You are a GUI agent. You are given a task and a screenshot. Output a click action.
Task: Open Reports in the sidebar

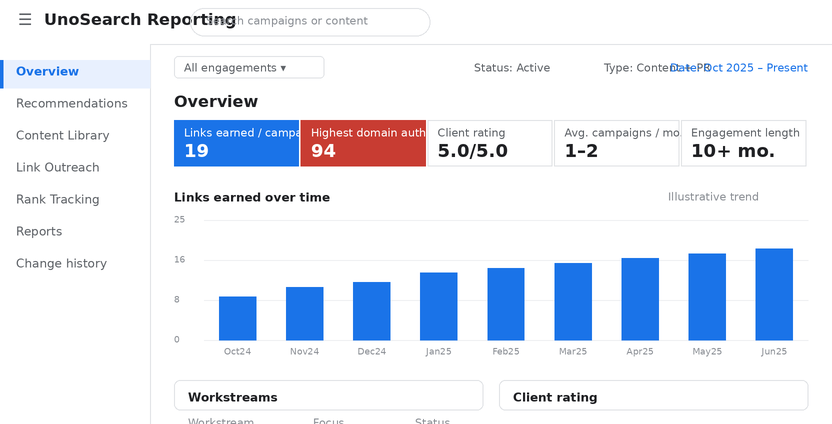point(39,231)
